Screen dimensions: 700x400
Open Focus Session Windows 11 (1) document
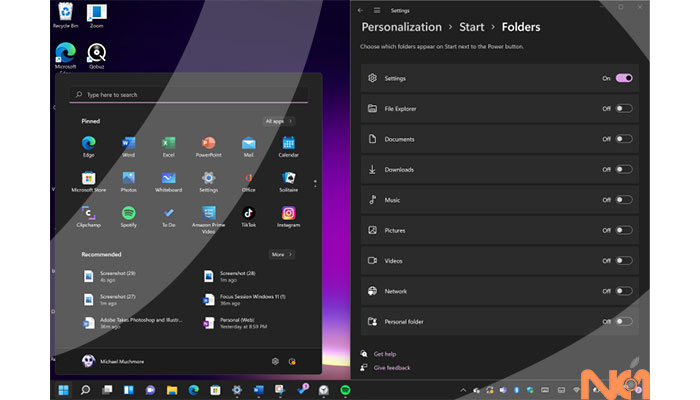tap(245, 300)
